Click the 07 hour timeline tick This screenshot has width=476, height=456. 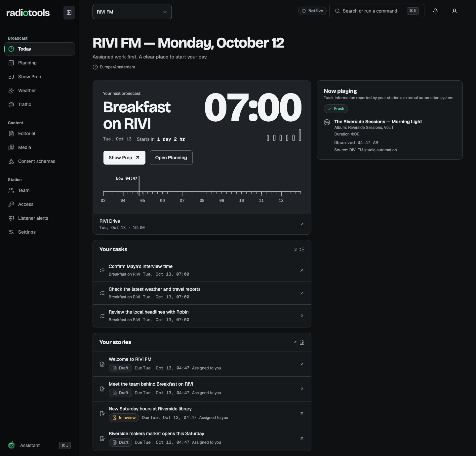click(182, 201)
